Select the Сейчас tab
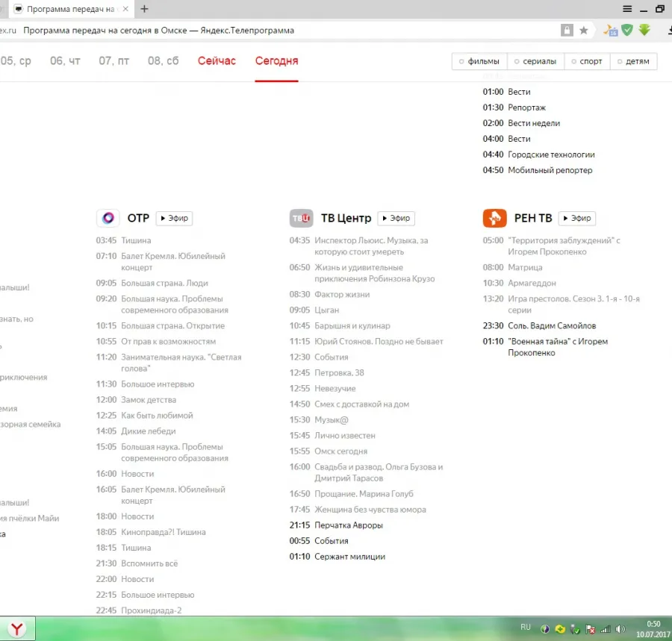 [217, 60]
